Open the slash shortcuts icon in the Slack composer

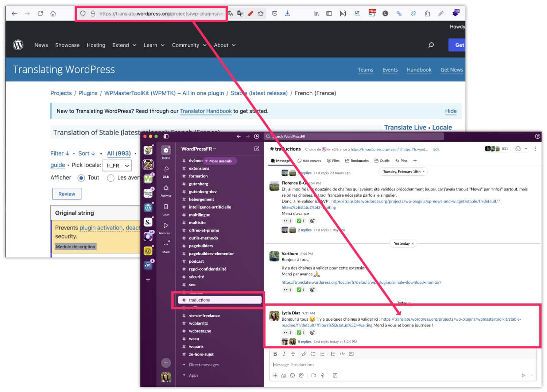[x=335, y=375]
